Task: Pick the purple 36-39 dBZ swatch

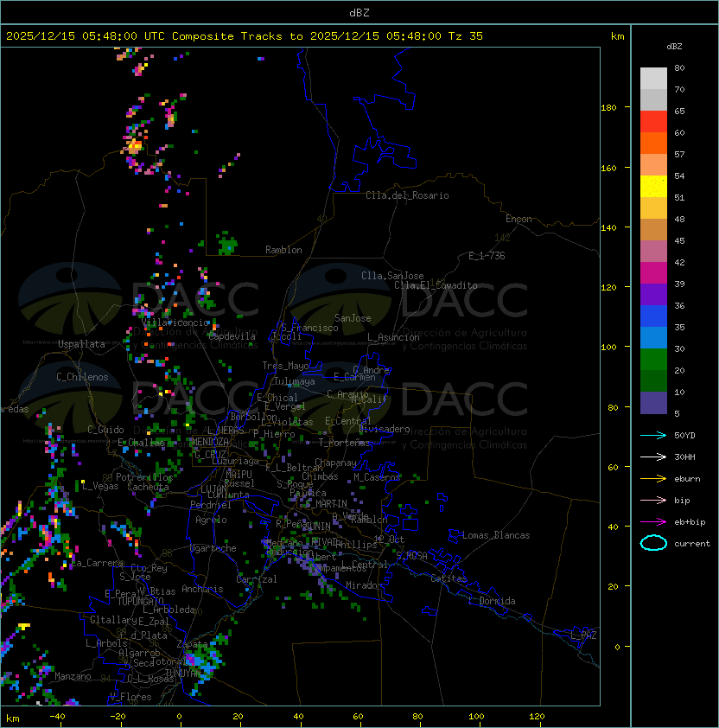Action: pos(653,294)
